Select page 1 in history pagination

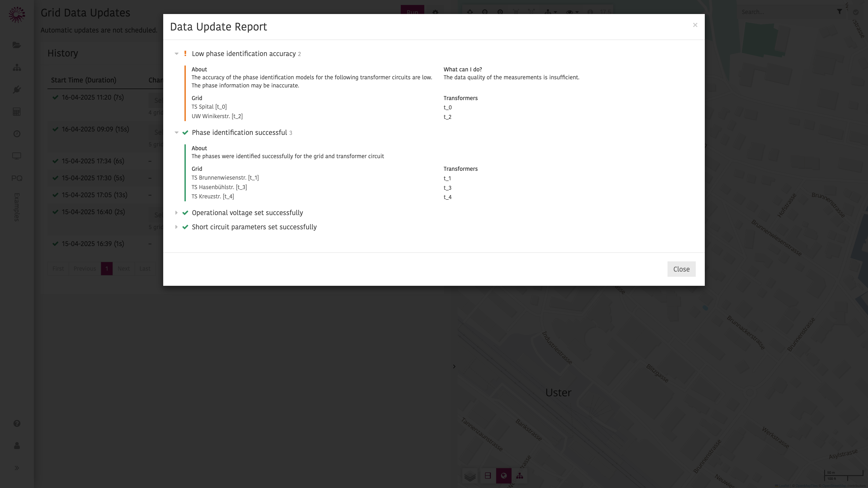point(106,268)
